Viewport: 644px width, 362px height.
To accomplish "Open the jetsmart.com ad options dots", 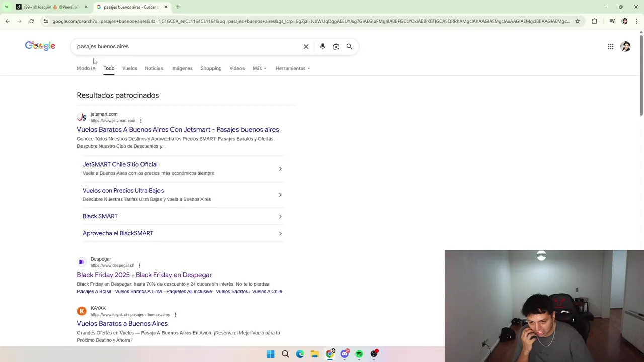I will (x=141, y=121).
